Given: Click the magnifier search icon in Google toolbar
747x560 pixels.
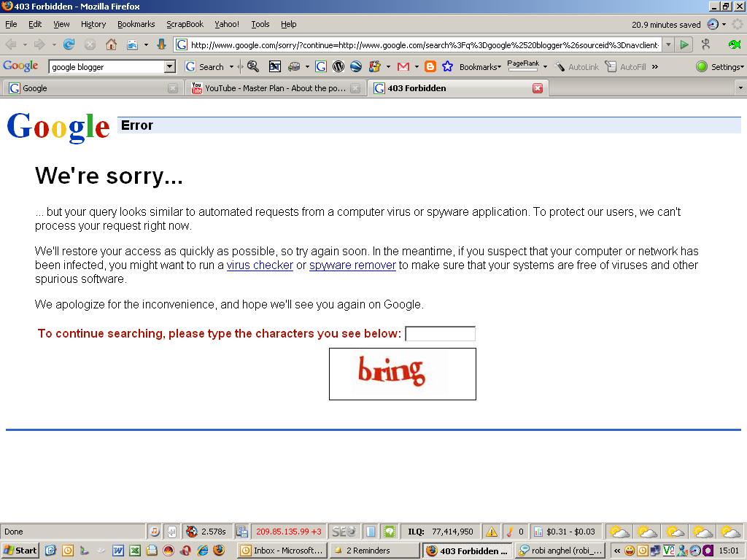Looking at the screenshot, I should coord(253,66).
